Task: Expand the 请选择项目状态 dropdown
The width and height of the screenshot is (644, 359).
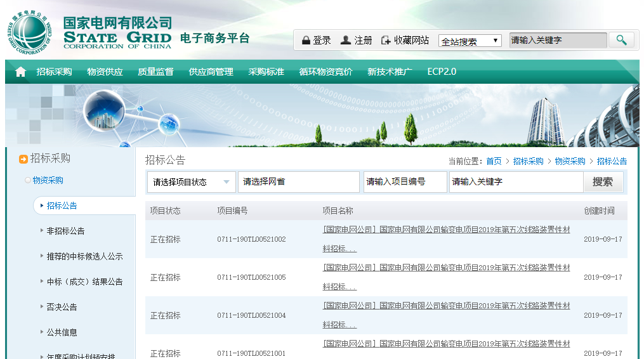Action: tap(191, 182)
